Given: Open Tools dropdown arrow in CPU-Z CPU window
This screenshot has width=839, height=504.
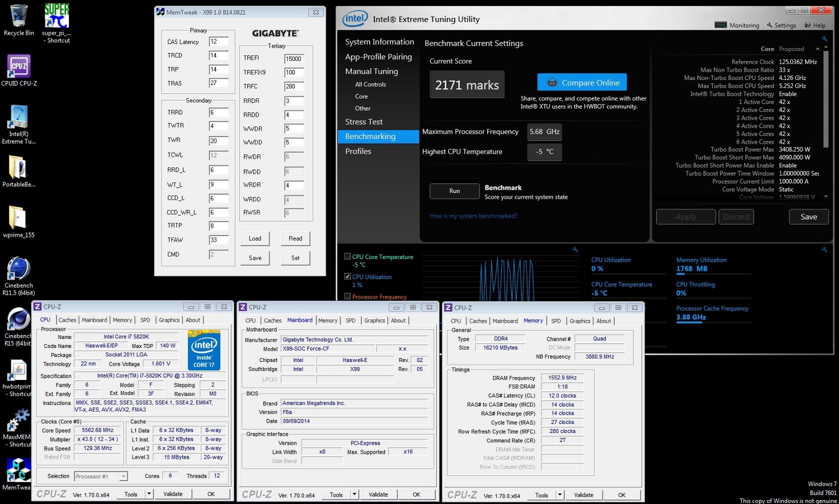Looking at the screenshot, I should point(149,494).
